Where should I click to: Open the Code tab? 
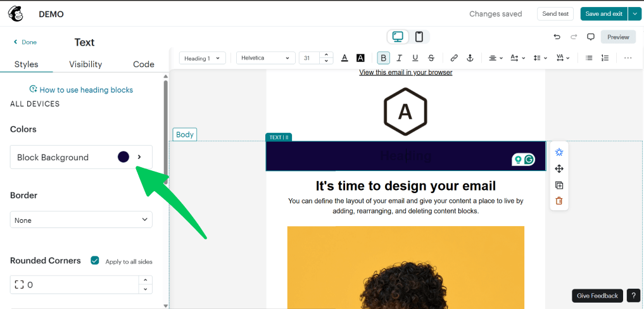144,64
